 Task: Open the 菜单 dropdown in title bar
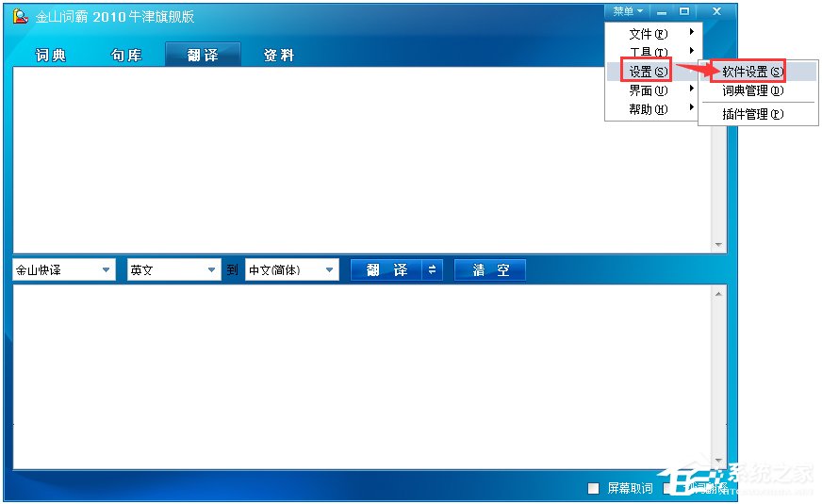coord(628,11)
